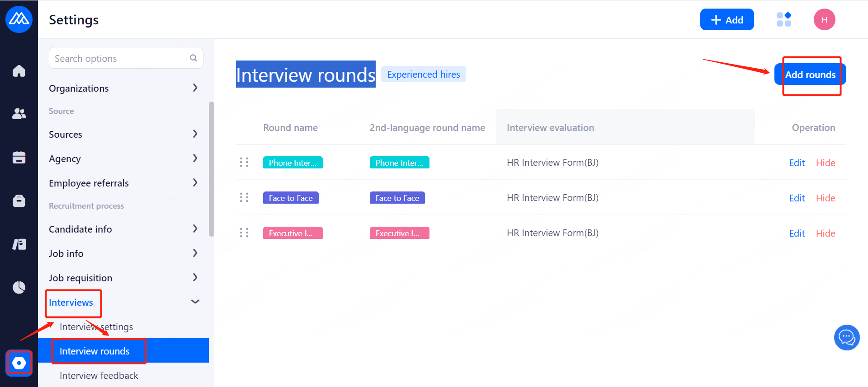The image size is (868, 387).
Task: Open the apps grid icon
Action: coord(783,19)
